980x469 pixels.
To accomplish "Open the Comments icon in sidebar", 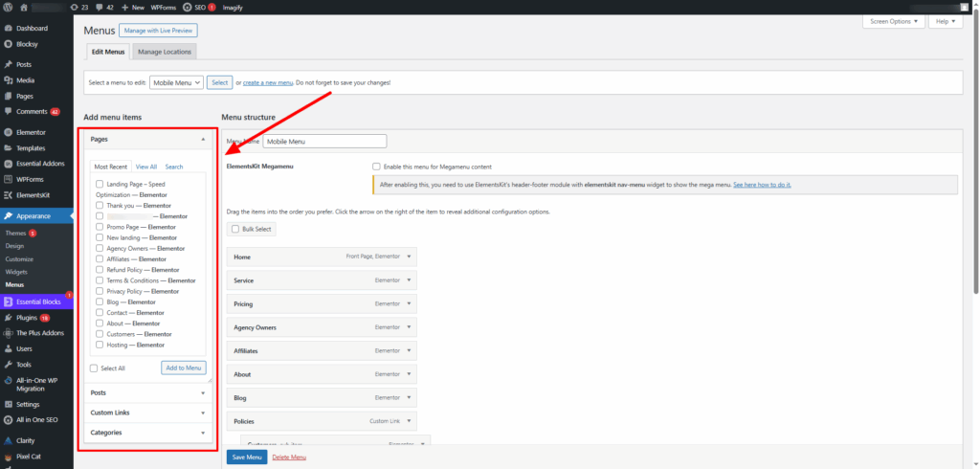I will pos(8,111).
